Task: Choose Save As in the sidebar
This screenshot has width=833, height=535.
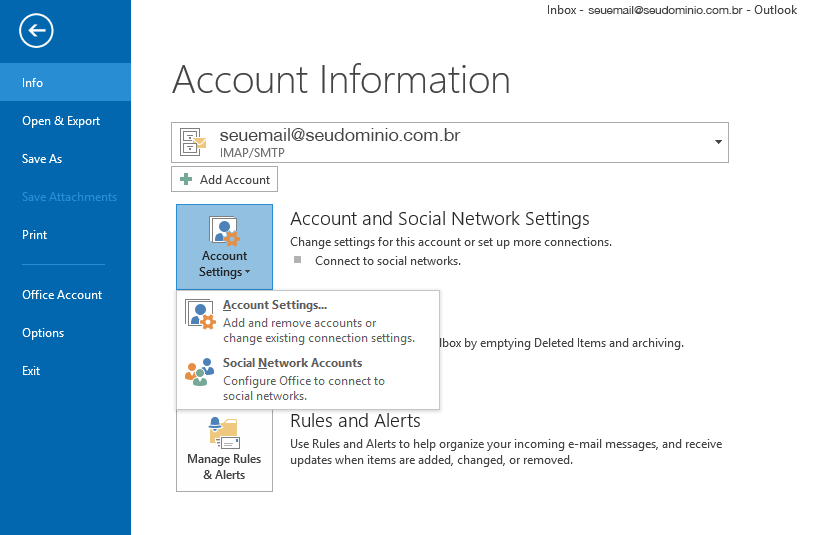Action: coord(42,159)
